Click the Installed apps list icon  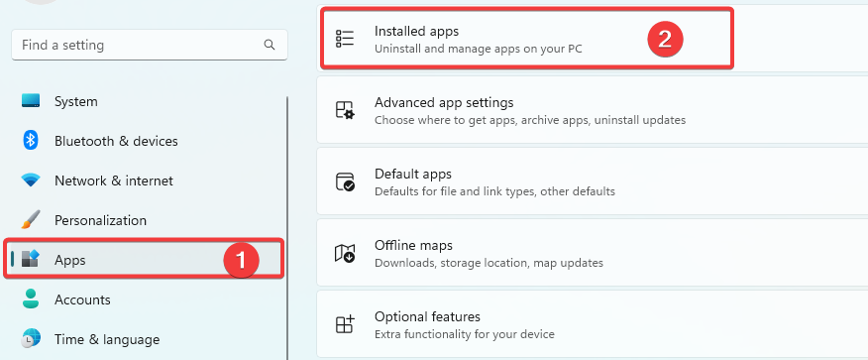pyautogui.click(x=344, y=39)
